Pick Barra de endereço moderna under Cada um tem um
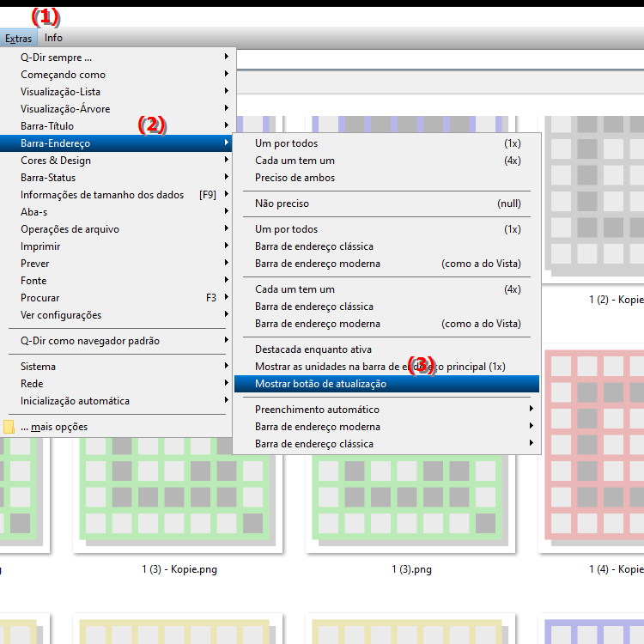The height and width of the screenshot is (644, 644). click(x=386, y=324)
